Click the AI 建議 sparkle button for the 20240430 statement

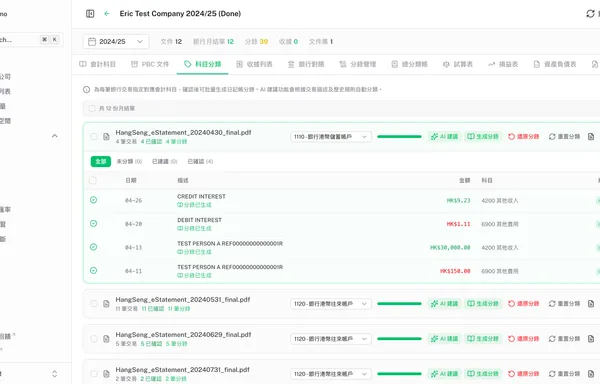[444, 137]
